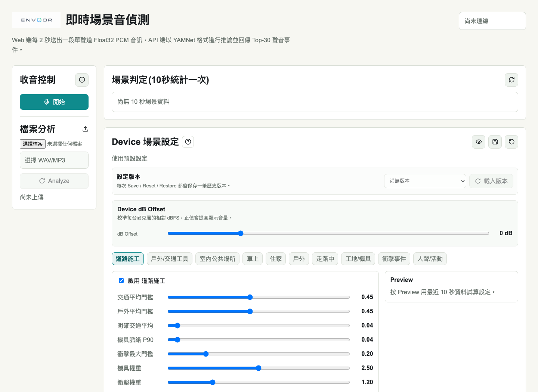Click the 載入版本 button
The image size is (538, 392).
491,181
